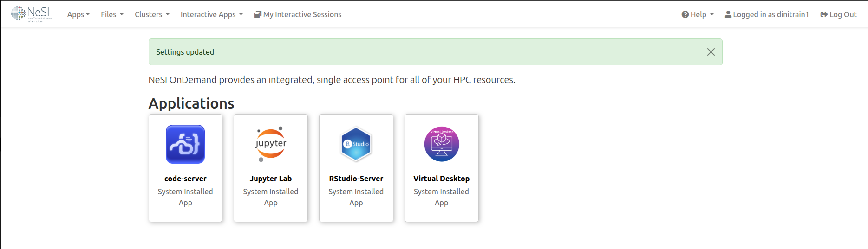Click the Virtual Desktop title text
The image size is (868, 249).
tap(441, 179)
